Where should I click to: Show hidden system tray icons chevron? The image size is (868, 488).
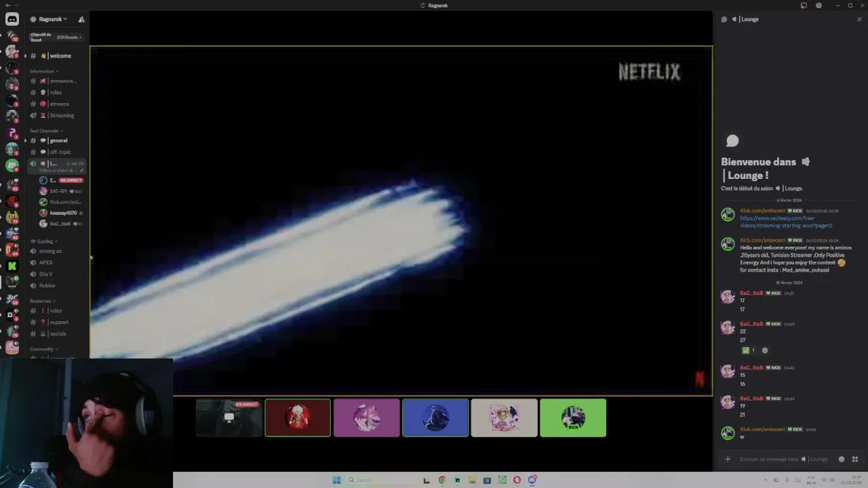(766, 480)
